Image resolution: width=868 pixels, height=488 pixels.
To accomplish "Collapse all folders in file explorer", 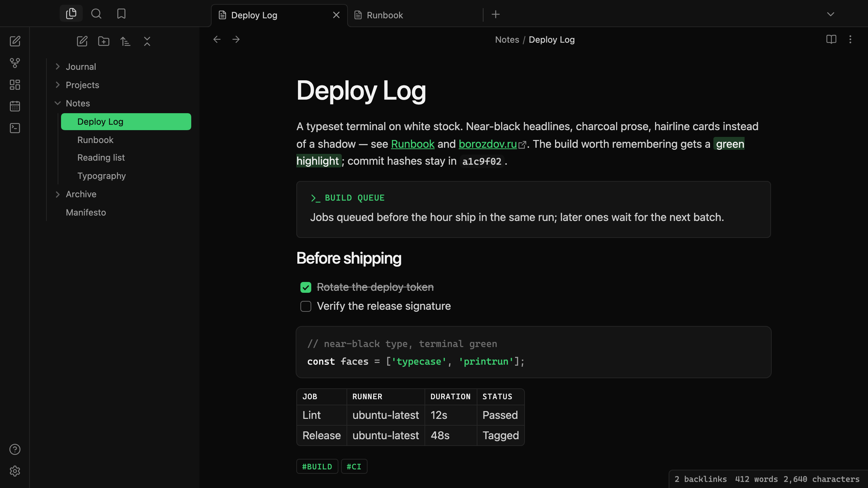I will coord(147,41).
